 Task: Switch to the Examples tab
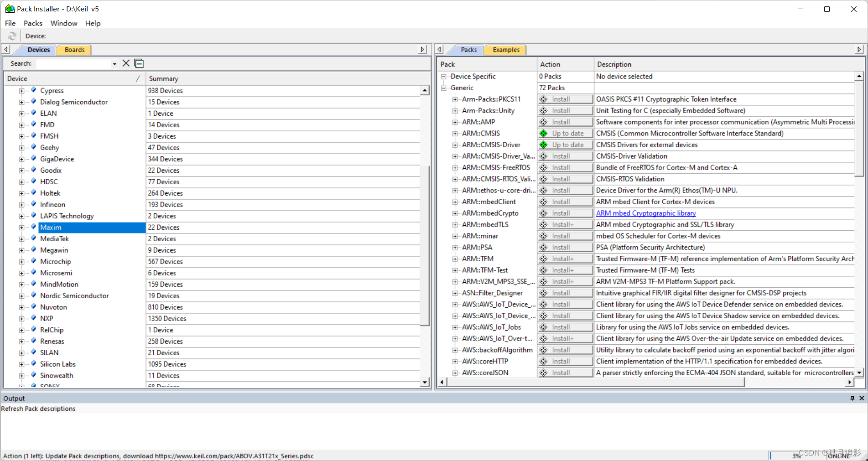click(506, 50)
